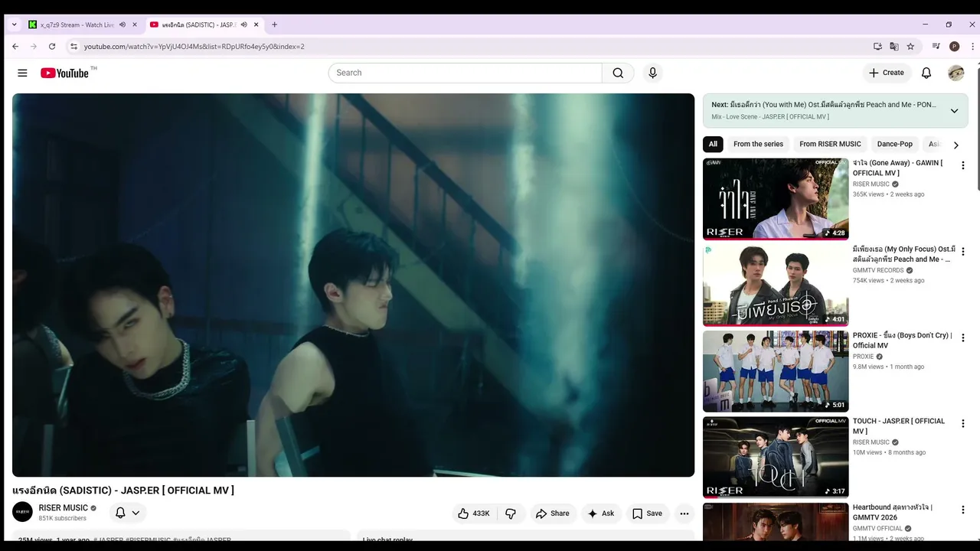This screenshot has width=980, height=551.
Task: Open options for PROXIE Boys Don't Cry video
Action: 963,337
